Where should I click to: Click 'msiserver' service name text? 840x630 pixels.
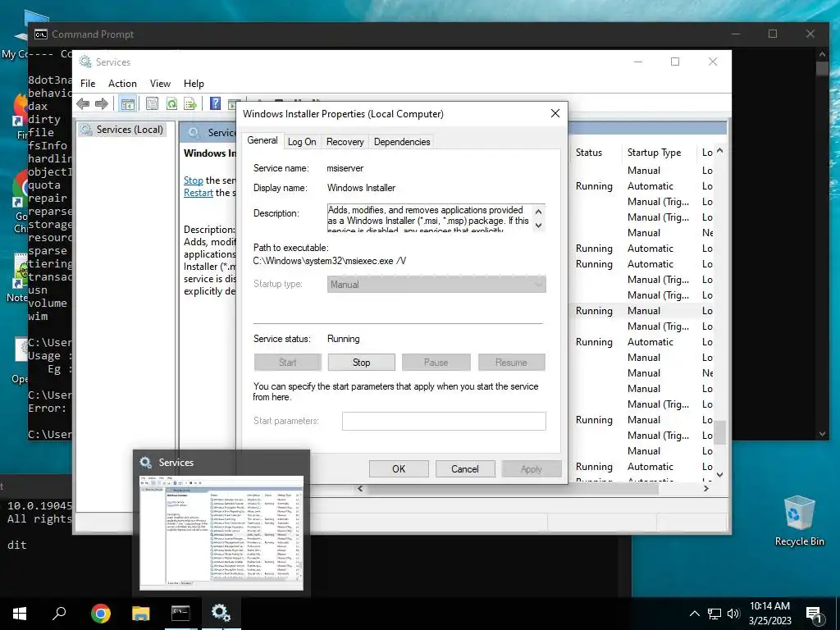[x=345, y=168]
